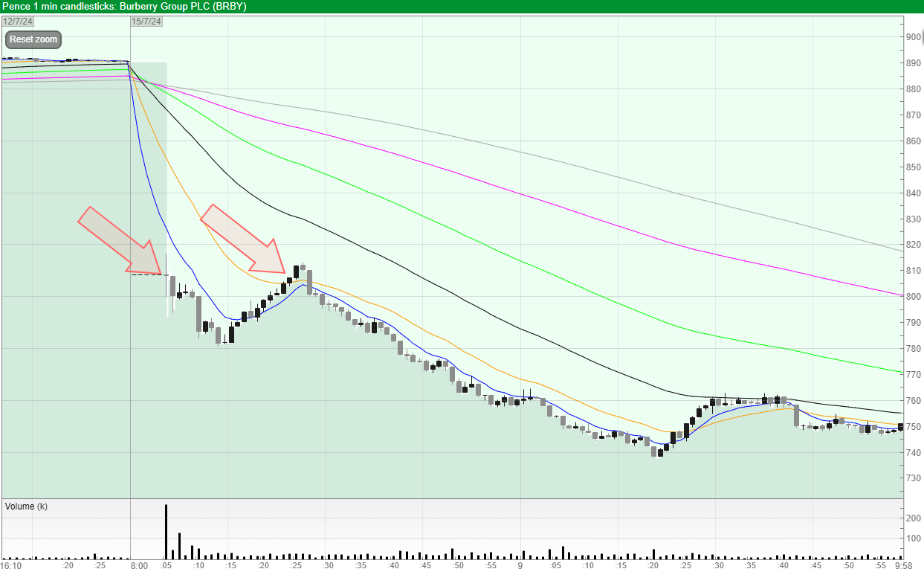Select the Volume (k) panel label

pos(26,507)
